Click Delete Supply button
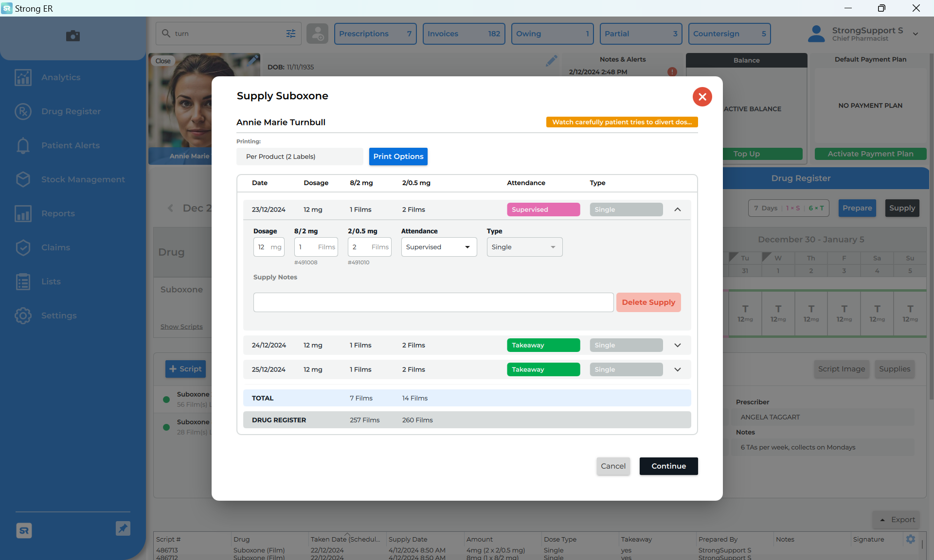 click(648, 302)
